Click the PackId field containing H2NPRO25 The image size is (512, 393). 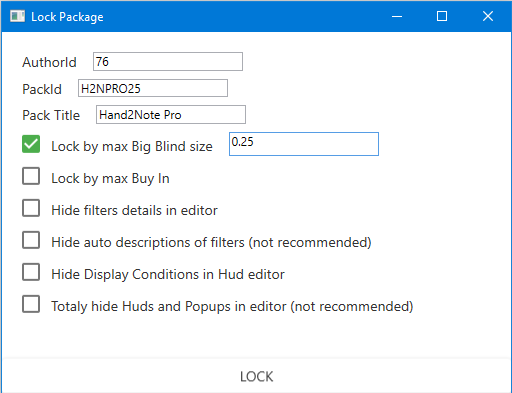pyautogui.click(x=153, y=88)
